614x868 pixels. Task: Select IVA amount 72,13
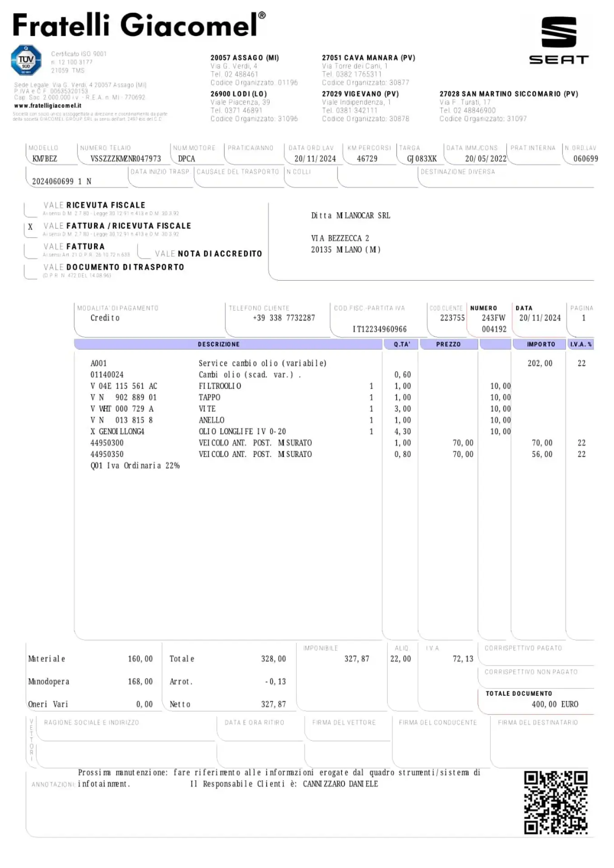(x=463, y=659)
